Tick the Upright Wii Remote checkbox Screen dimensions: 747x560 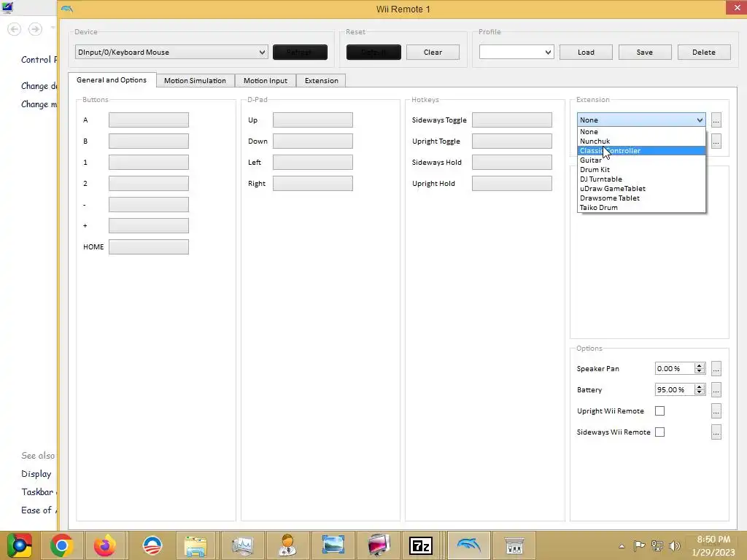point(659,411)
